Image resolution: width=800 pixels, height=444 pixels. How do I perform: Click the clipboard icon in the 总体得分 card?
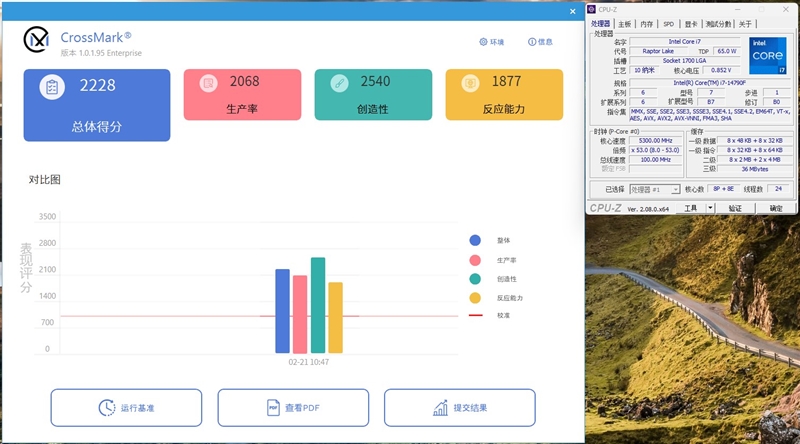pyautogui.click(x=52, y=87)
